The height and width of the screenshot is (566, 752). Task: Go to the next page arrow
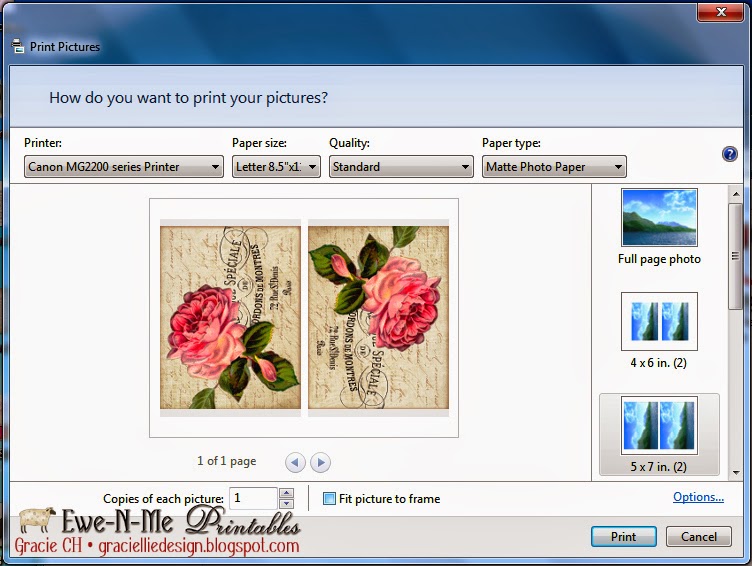click(x=320, y=462)
